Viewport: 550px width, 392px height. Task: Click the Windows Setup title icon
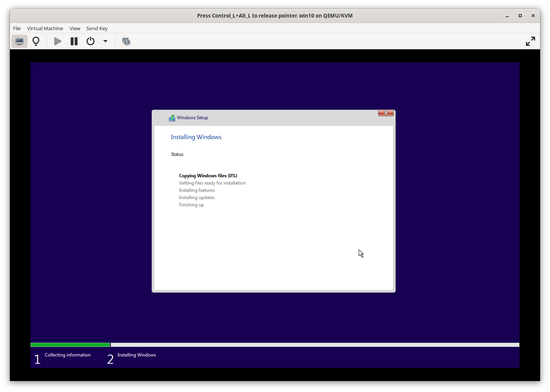(x=172, y=118)
